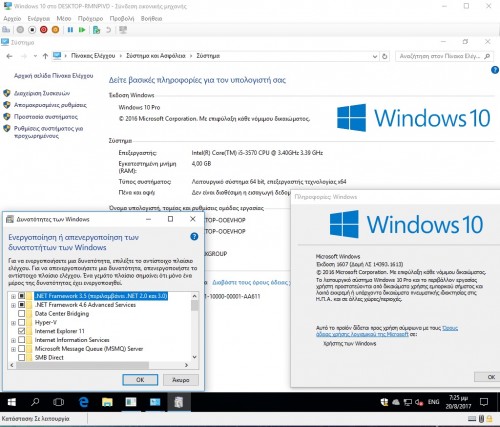
Task: Open the Βοήθεια menu
Action: tap(151, 19)
